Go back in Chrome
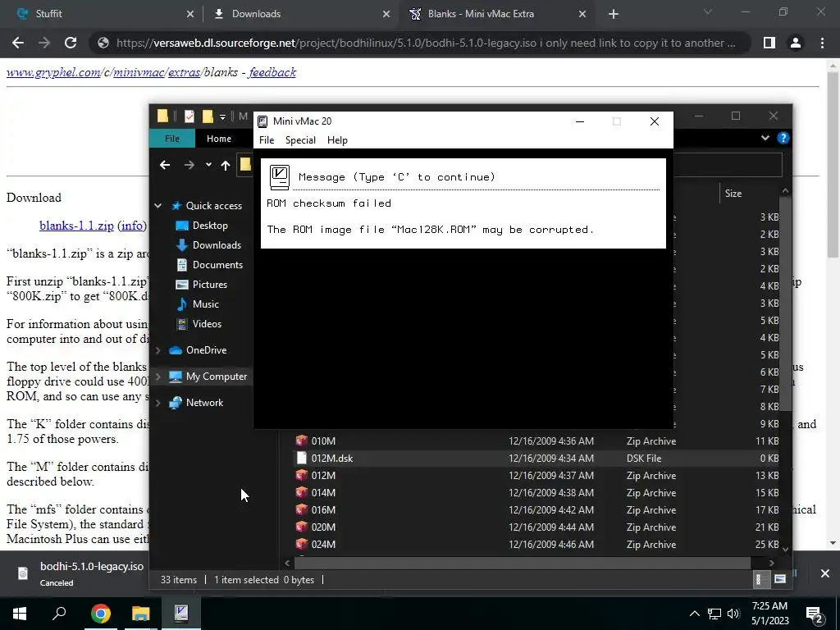This screenshot has width=840, height=630. pos(18,43)
